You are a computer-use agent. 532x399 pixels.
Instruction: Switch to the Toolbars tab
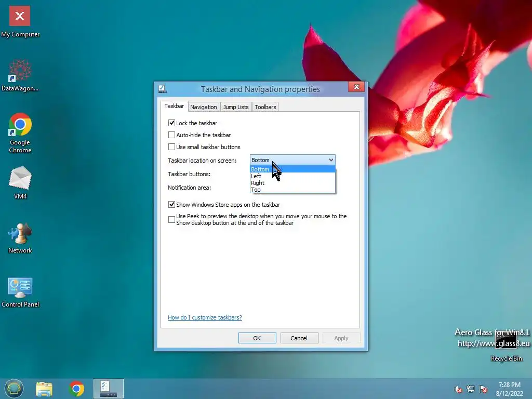point(265,107)
